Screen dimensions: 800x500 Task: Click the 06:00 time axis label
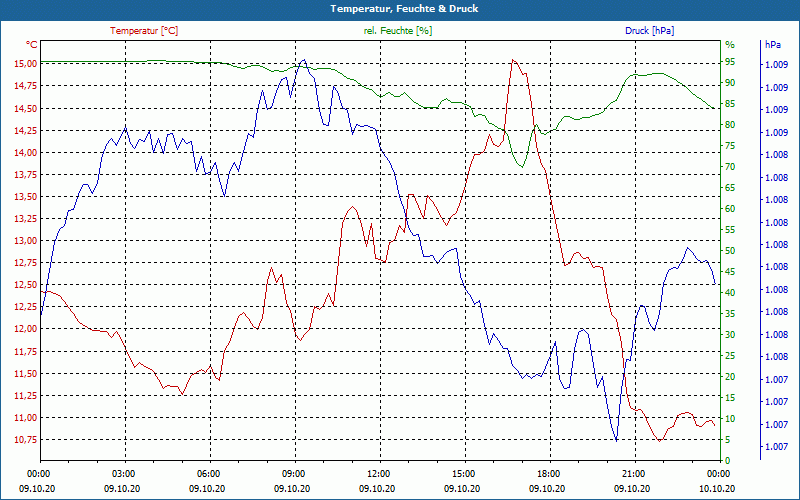click(208, 473)
